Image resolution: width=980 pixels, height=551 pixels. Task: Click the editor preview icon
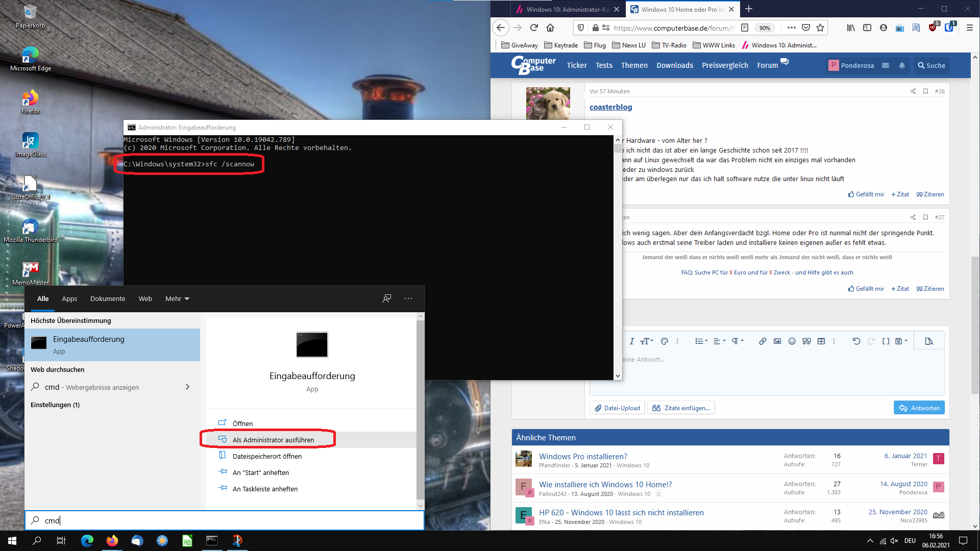click(x=929, y=341)
